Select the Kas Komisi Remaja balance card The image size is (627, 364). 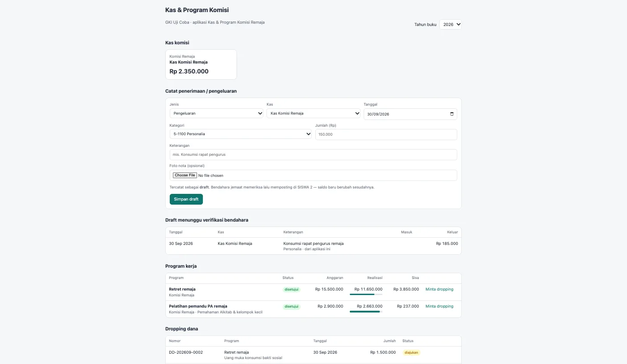201,64
